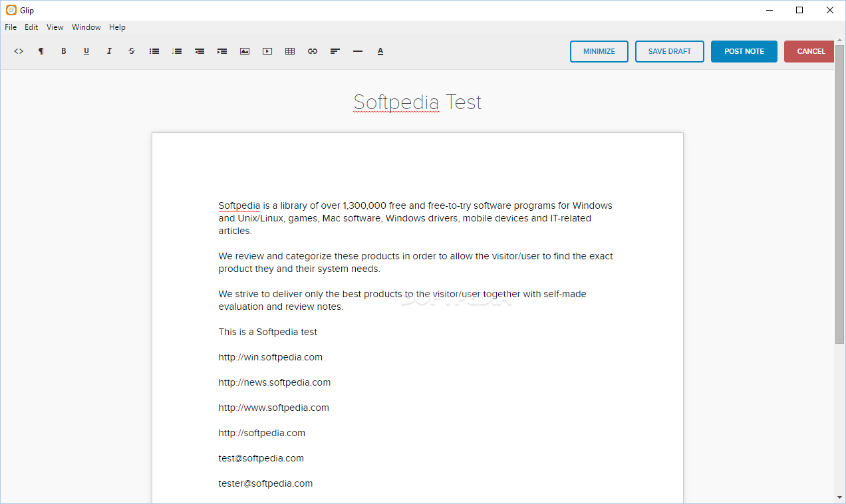
Task: Apply italic formatting
Action: pyautogui.click(x=109, y=51)
